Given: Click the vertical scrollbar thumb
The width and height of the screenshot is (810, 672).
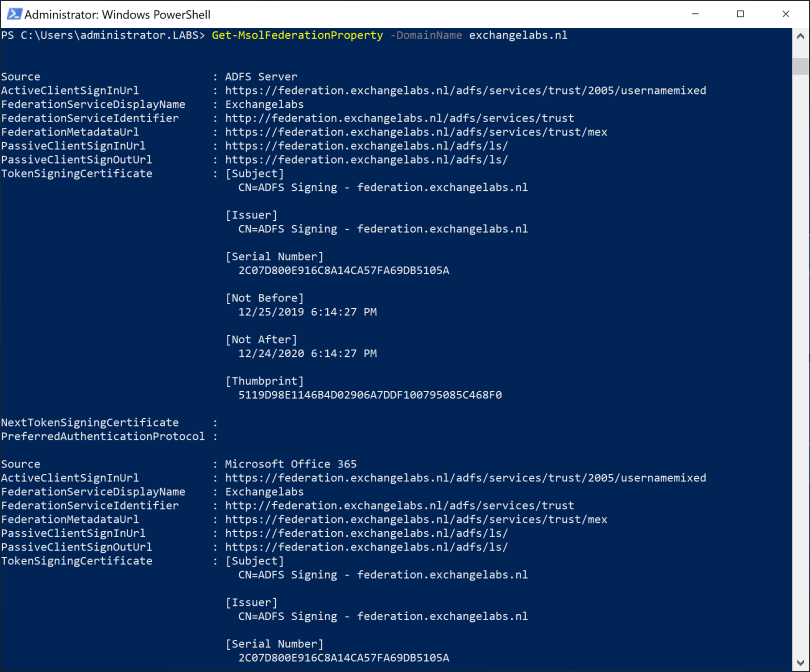Looking at the screenshot, I should 800,66.
